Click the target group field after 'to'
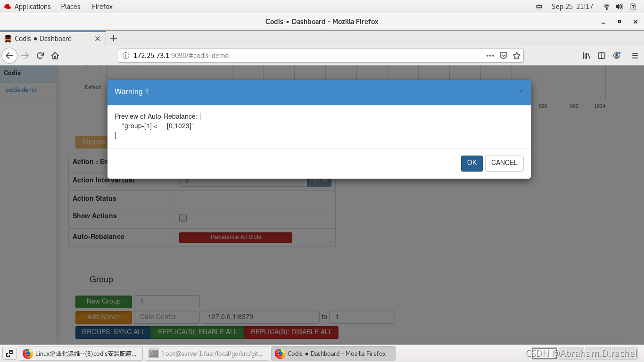Viewport: 644px width, 362px height. [362, 317]
